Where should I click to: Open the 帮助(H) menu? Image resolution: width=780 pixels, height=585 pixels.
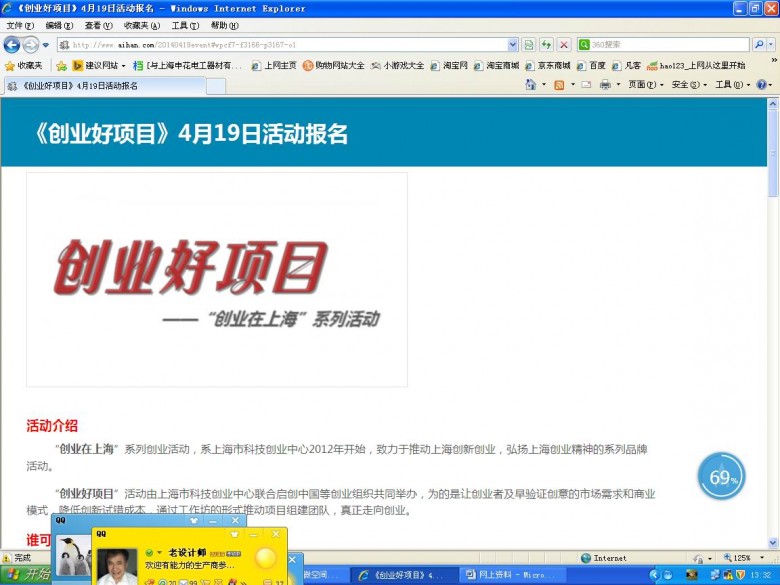click(x=224, y=25)
